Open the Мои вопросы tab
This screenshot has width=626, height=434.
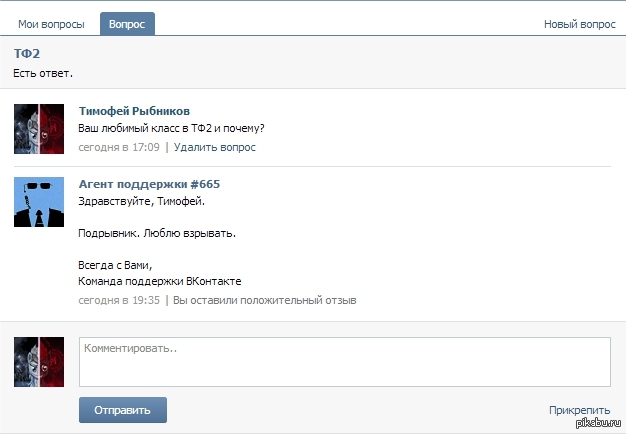point(51,24)
